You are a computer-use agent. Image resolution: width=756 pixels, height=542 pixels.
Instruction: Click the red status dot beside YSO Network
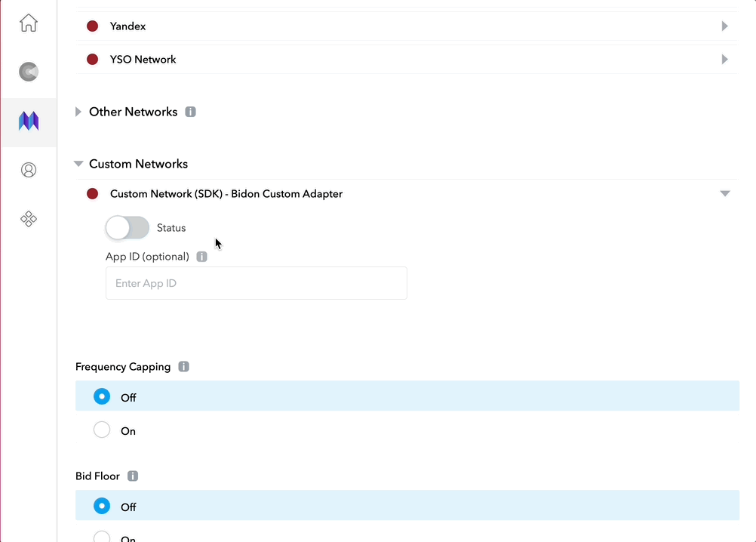[92, 60]
